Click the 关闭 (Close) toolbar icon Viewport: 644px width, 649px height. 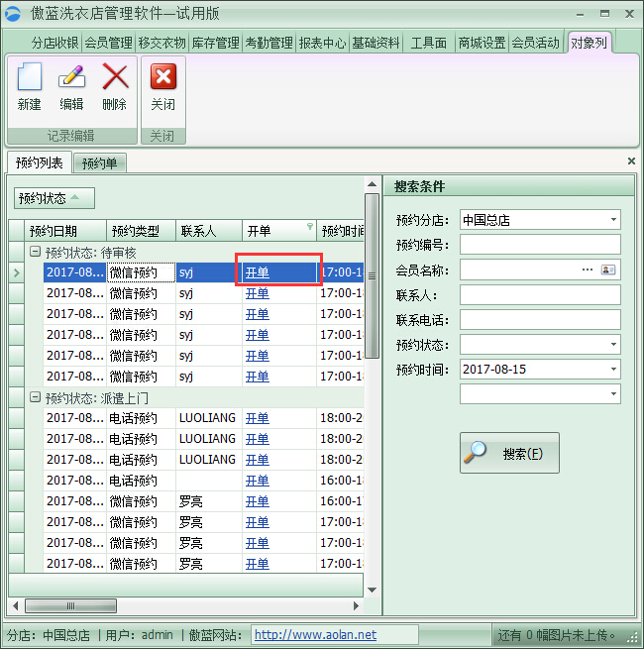pyautogui.click(x=162, y=78)
